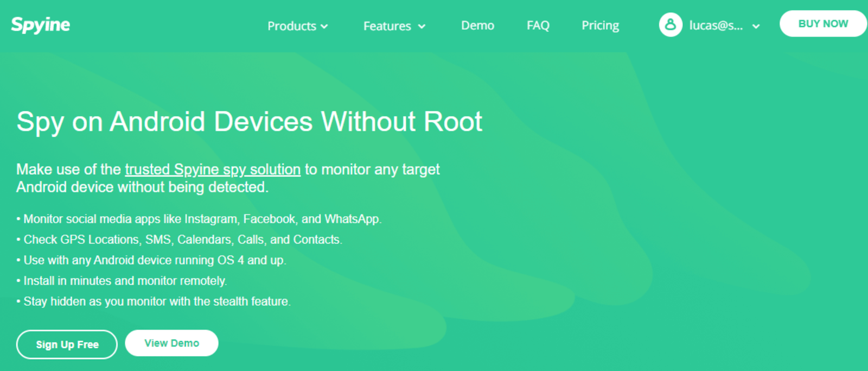
Task: Click the BUY NOW button
Action: pyautogui.click(x=823, y=24)
